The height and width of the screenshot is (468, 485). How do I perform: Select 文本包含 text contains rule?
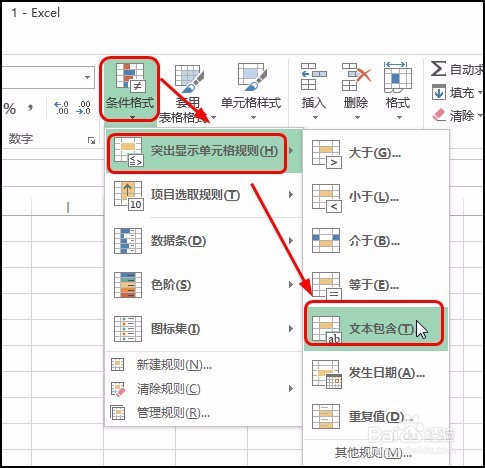376,329
